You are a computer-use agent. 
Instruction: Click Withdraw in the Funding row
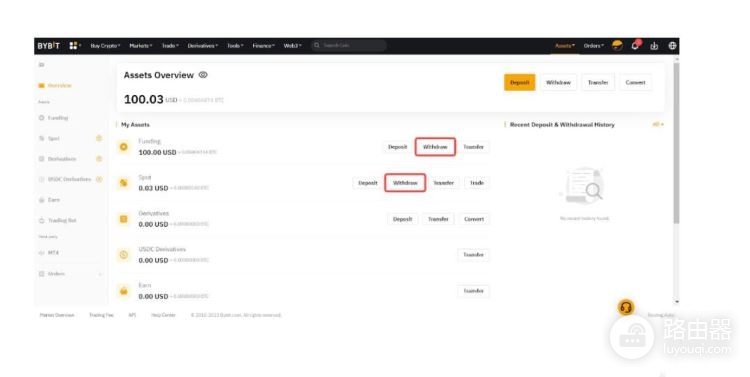click(435, 147)
